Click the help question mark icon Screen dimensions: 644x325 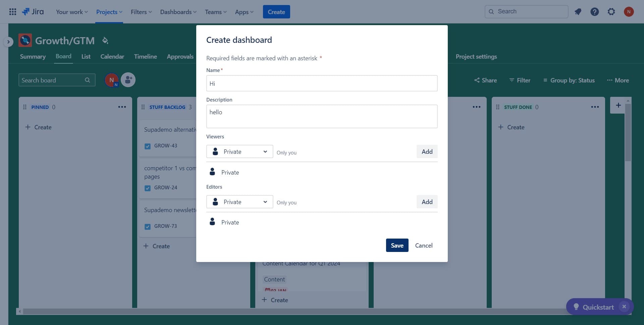pos(594,12)
